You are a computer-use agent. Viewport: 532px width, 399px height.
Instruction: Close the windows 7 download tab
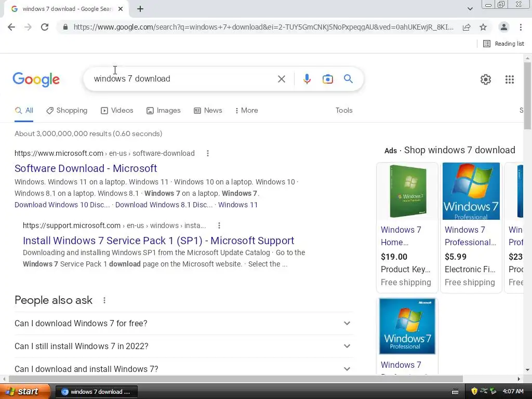click(x=121, y=9)
